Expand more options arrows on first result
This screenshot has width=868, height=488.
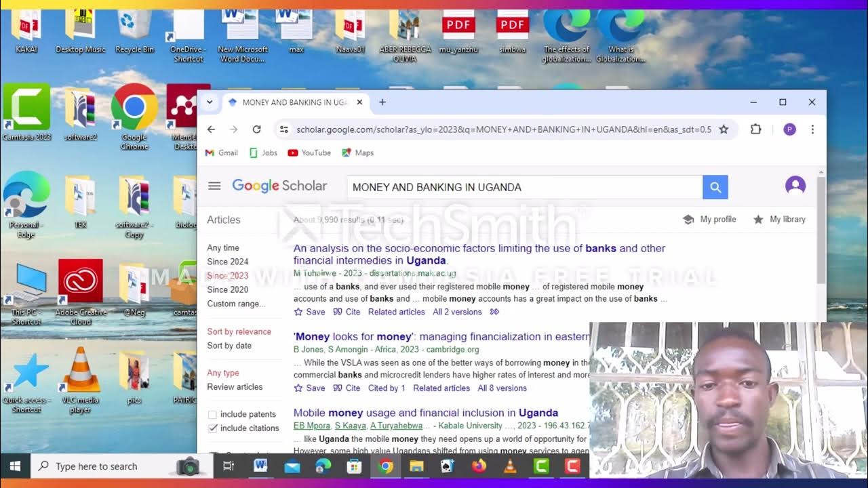coord(494,312)
